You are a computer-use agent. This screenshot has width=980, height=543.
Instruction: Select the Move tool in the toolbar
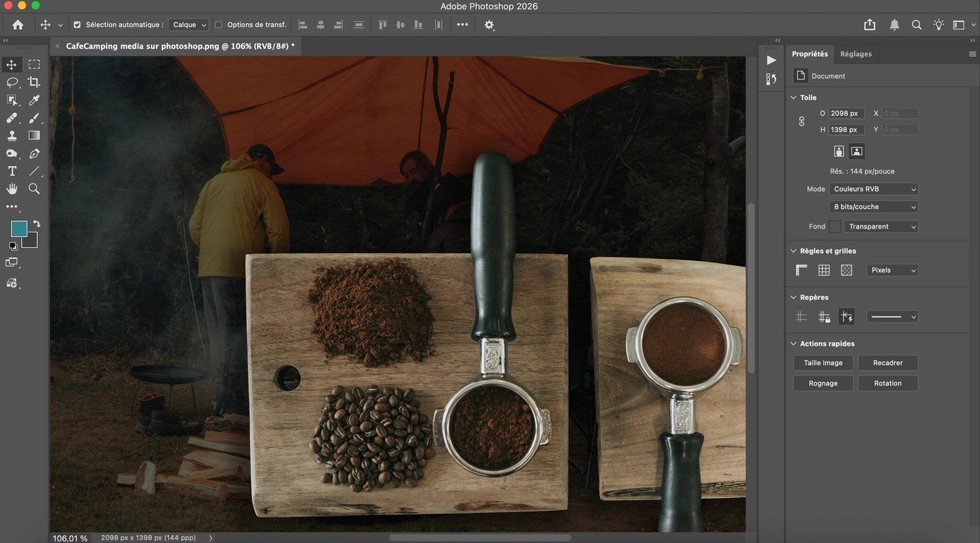(x=11, y=64)
